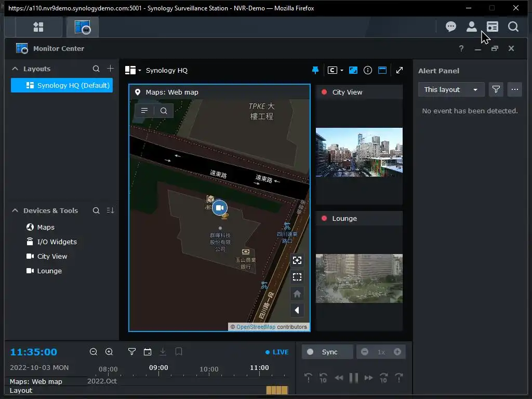Open the caption display dropdown
Image resolution: width=532 pixels, height=399 pixels.
(x=335, y=70)
